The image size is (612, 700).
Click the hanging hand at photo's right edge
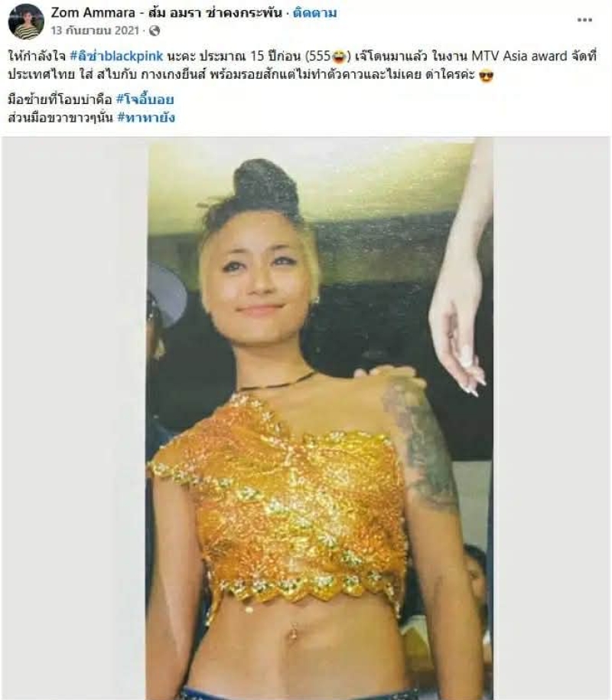coord(460,268)
